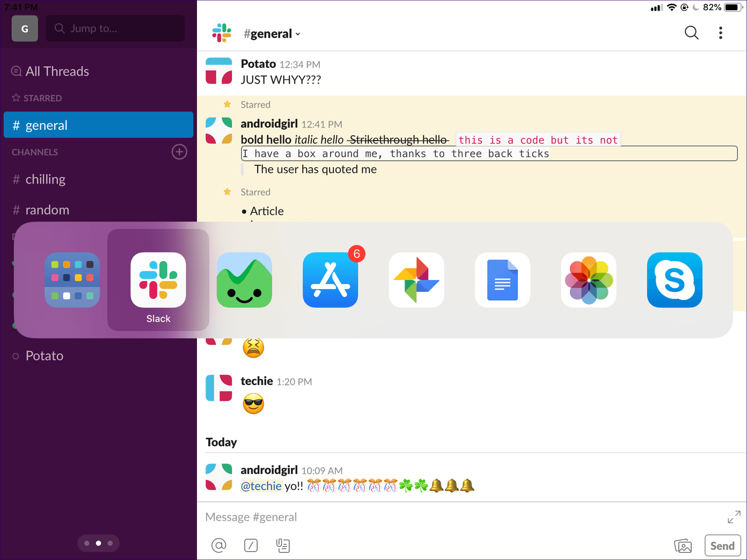Viewport: 747px width, 560px height.
Task: Add a channel with the plus icon
Action: click(x=179, y=152)
